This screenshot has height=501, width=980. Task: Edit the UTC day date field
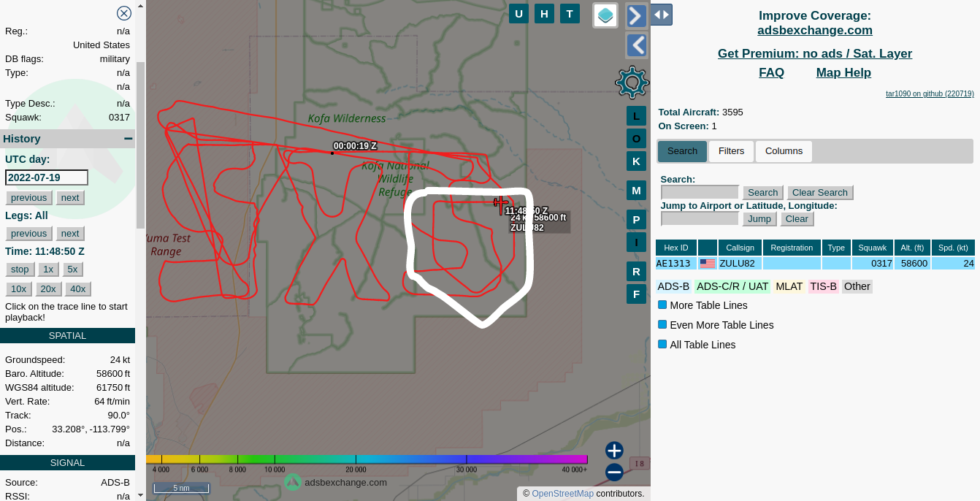coord(47,177)
